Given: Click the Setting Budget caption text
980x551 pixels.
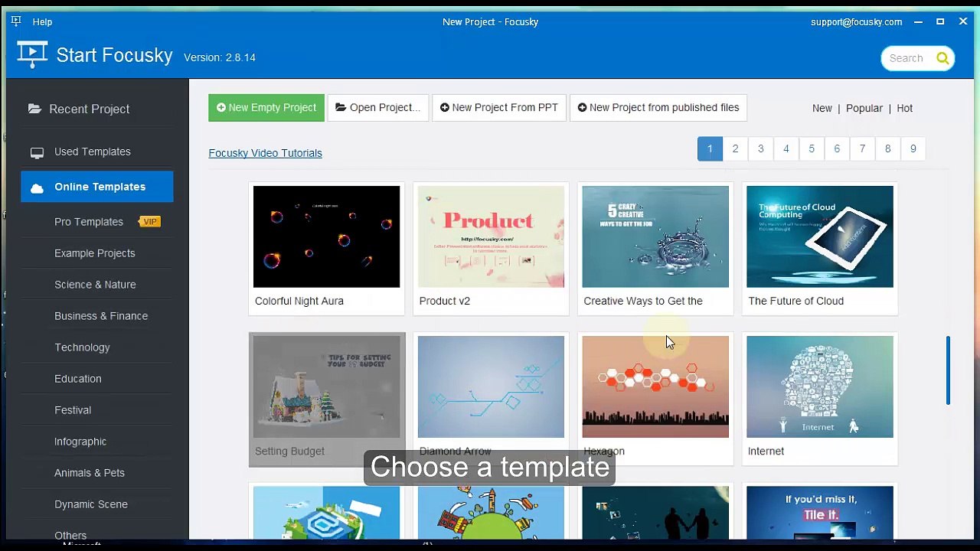Looking at the screenshot, I should (289, 452).
